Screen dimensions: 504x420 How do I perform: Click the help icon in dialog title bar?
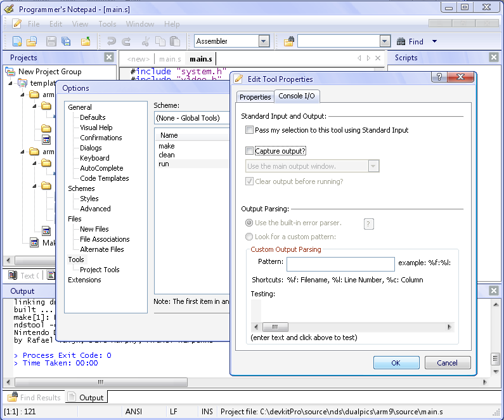[436, 77]
